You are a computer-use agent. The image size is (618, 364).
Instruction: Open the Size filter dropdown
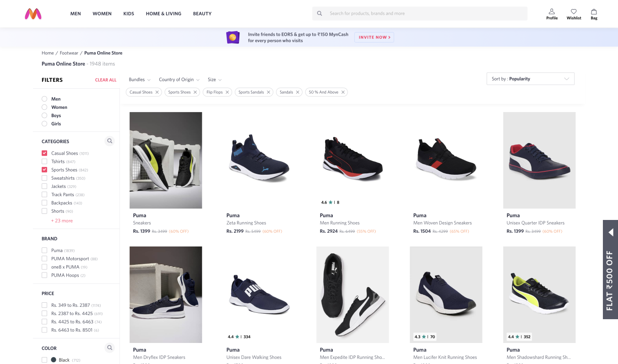pyautogui.click(x=215, y=80)
